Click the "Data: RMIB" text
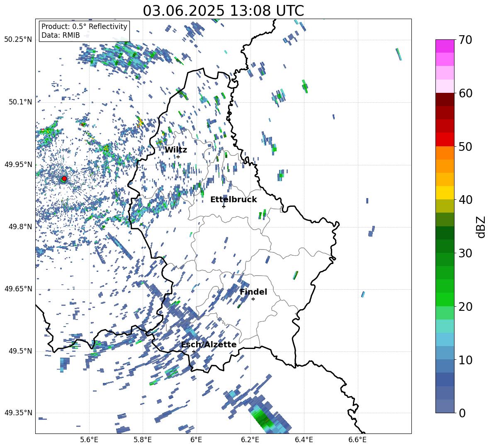This screenshot has width=491, height=448. point(61,35)
